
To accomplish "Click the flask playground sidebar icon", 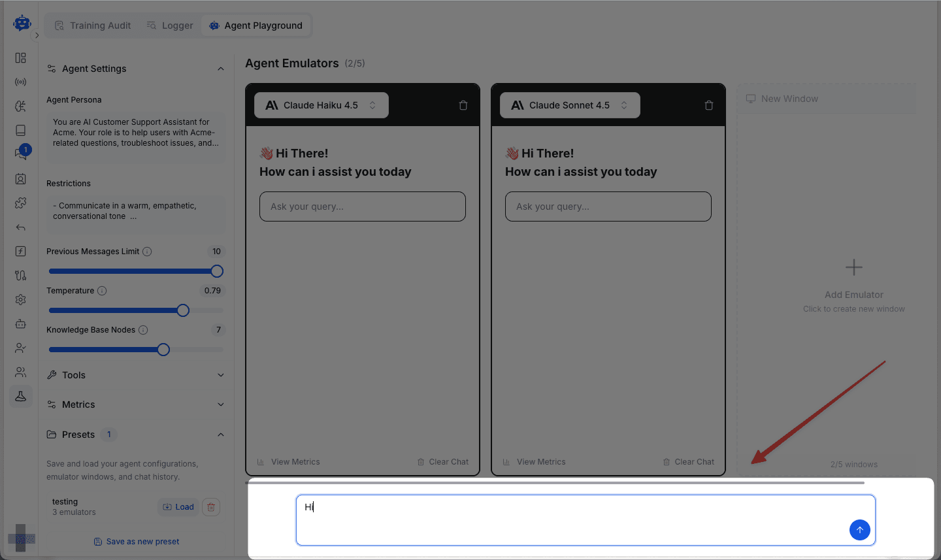I will tap(21, 396).
